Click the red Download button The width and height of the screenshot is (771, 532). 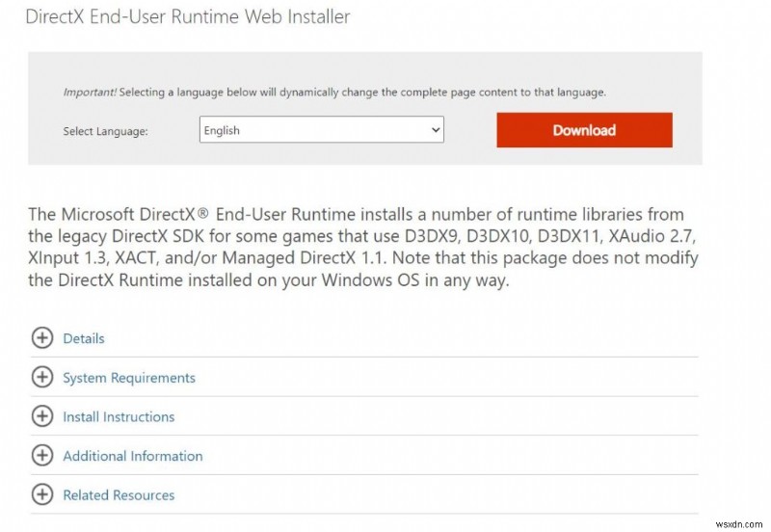(584, 130)
